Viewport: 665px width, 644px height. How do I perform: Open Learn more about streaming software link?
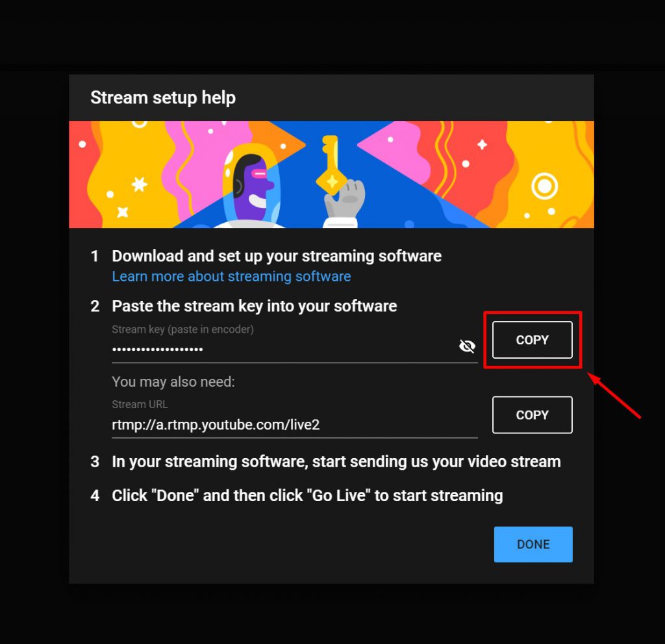(231, 276)
